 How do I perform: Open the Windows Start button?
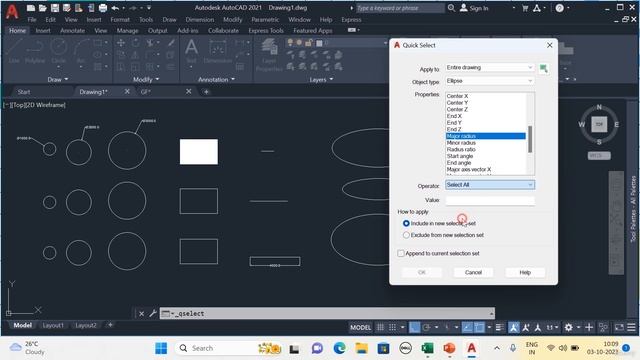pos(161,348)
